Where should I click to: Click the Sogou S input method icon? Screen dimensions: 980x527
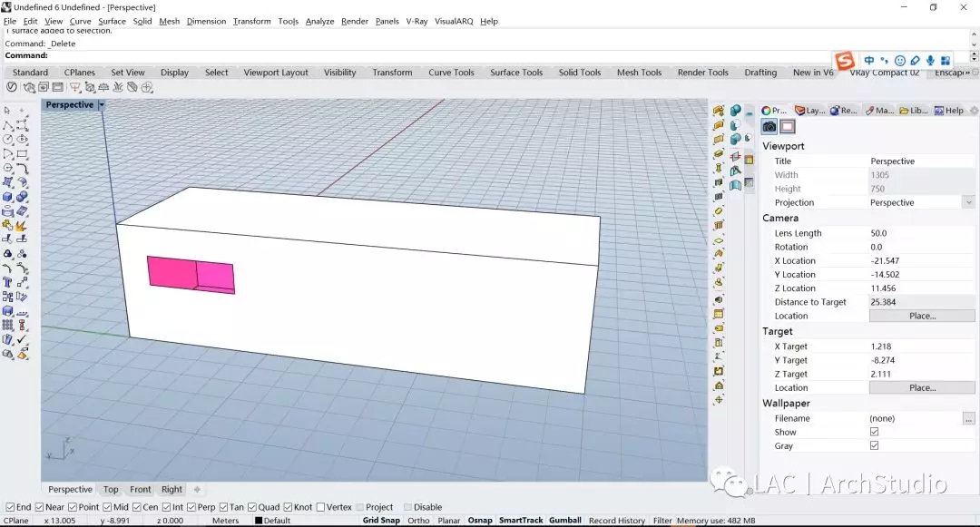(845, 61)
